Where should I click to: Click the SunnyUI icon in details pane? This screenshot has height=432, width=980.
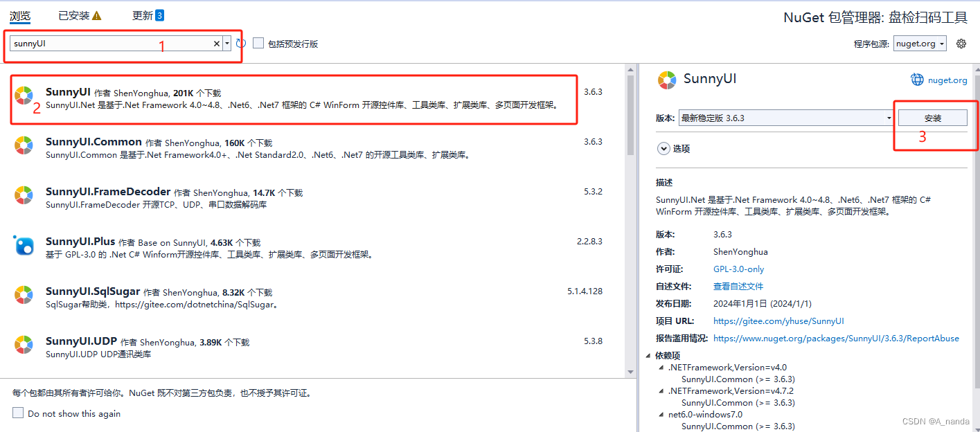pos(667,80)
